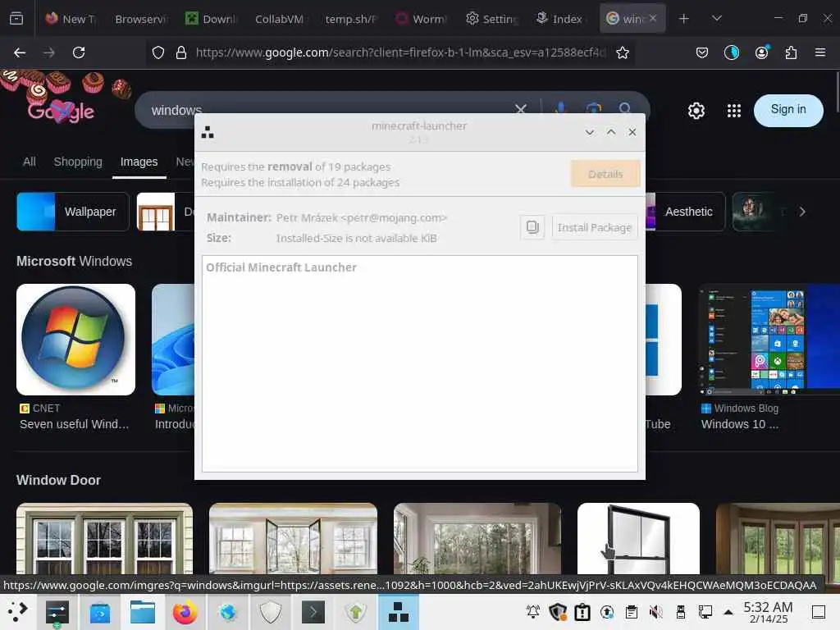This screenshot has width=840, height=630.
Task: Click the Details button in installer
Action: tap(605, 174)
